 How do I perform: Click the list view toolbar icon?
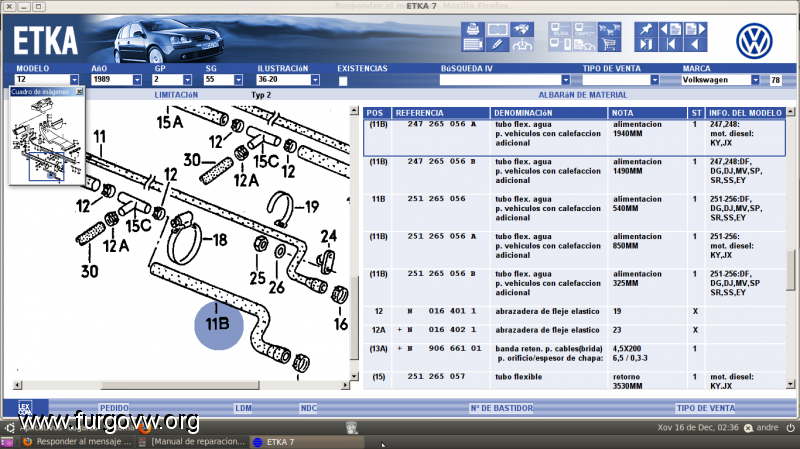coord(472,45)
